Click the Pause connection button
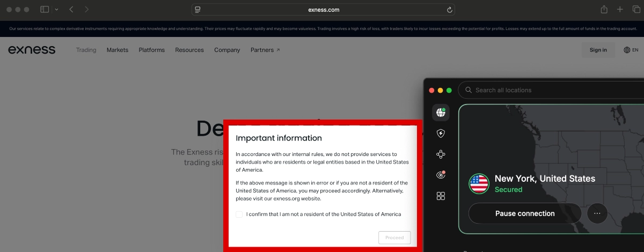644x252 pixels. 525,213
